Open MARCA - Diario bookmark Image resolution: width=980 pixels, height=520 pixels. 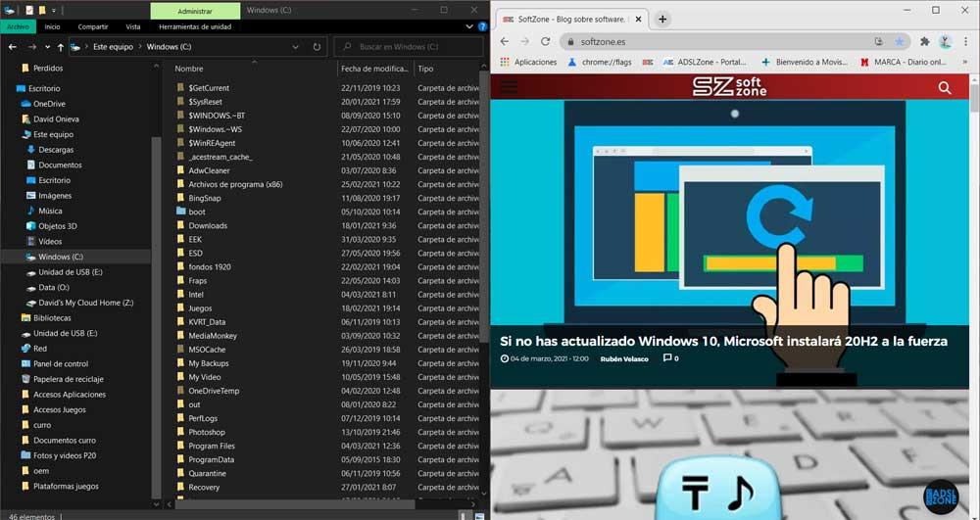pos(904,63)
